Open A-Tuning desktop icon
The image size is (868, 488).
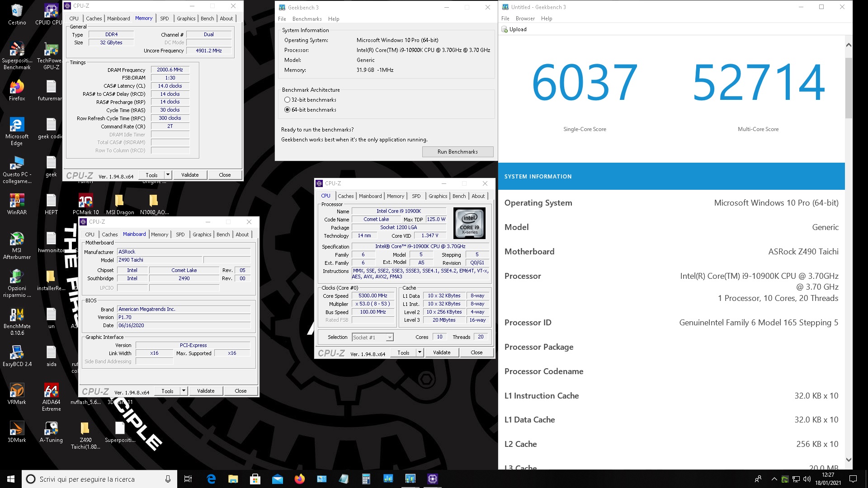pos(51,432)
